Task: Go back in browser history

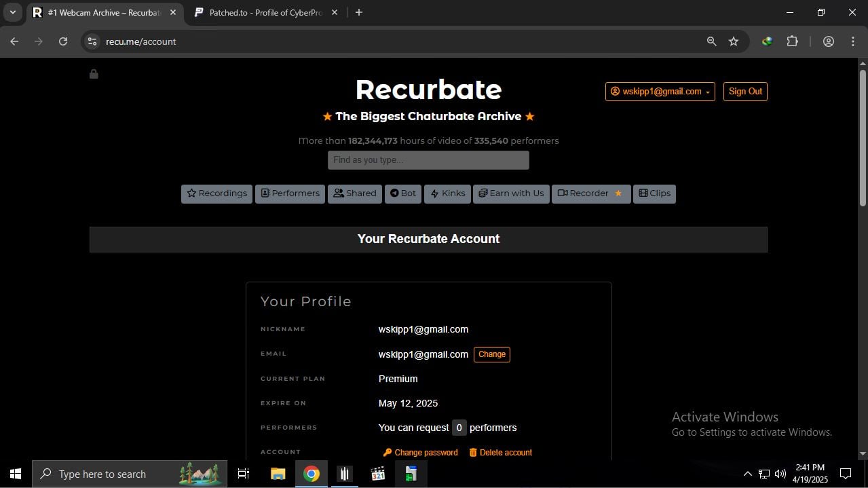Action: coord(14,41)
